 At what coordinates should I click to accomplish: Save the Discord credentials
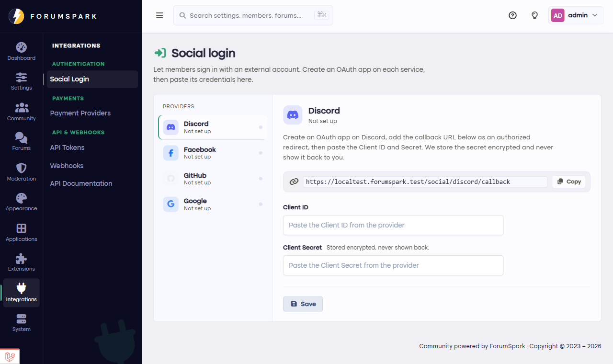tap(303, 304)
